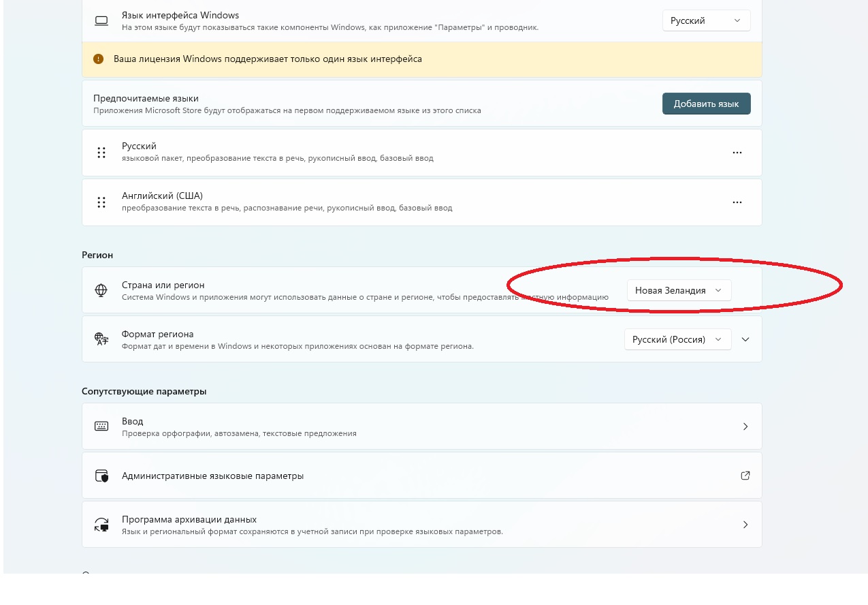Viewport: 868px width, 605px height.
Task: Click external link icon for administrative language settings
Action: point(745,476)
